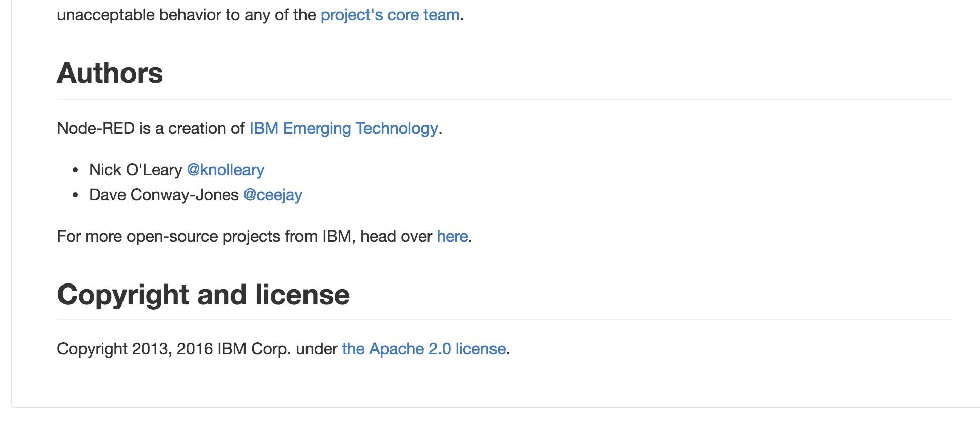Open the project's core team link
Screen dimensions: 980x426
click(x=390, y=15)
